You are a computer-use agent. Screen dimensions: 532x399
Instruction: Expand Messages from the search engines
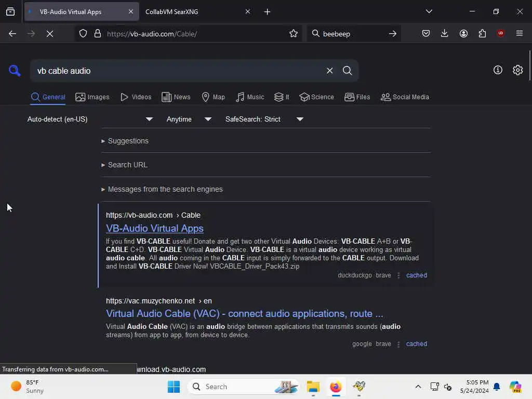162,189
